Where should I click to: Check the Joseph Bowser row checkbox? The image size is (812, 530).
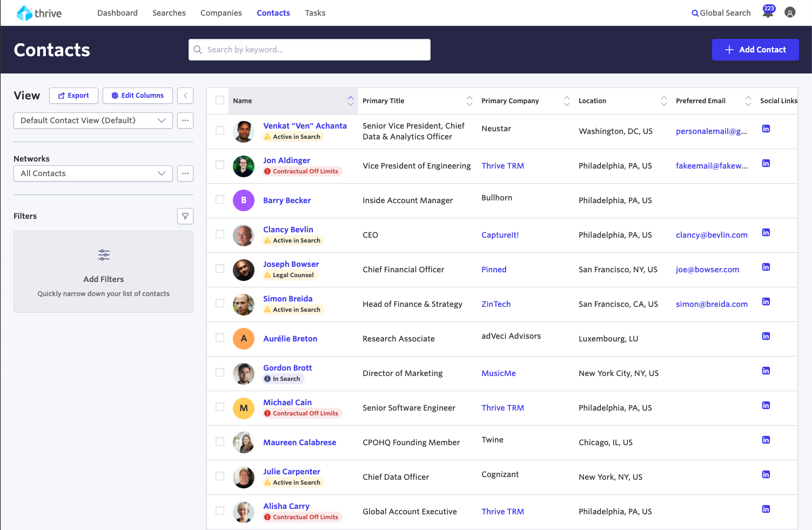220,269
